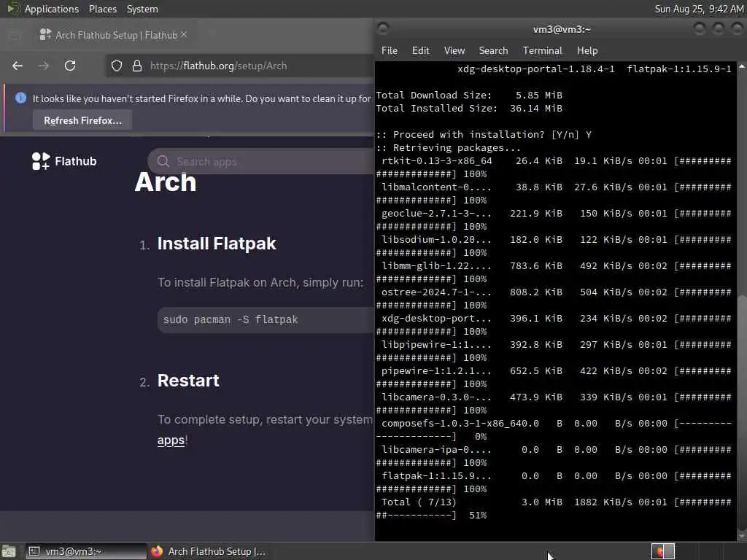
Task: Click the show desktop icon in bottom panel
Action: click(x=9, y=551)
